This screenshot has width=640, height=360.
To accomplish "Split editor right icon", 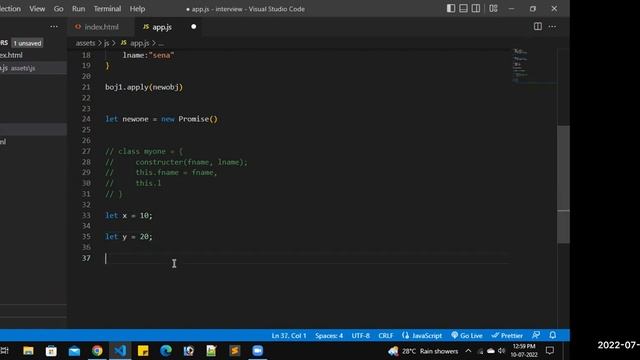I will (x=538, y=27).
